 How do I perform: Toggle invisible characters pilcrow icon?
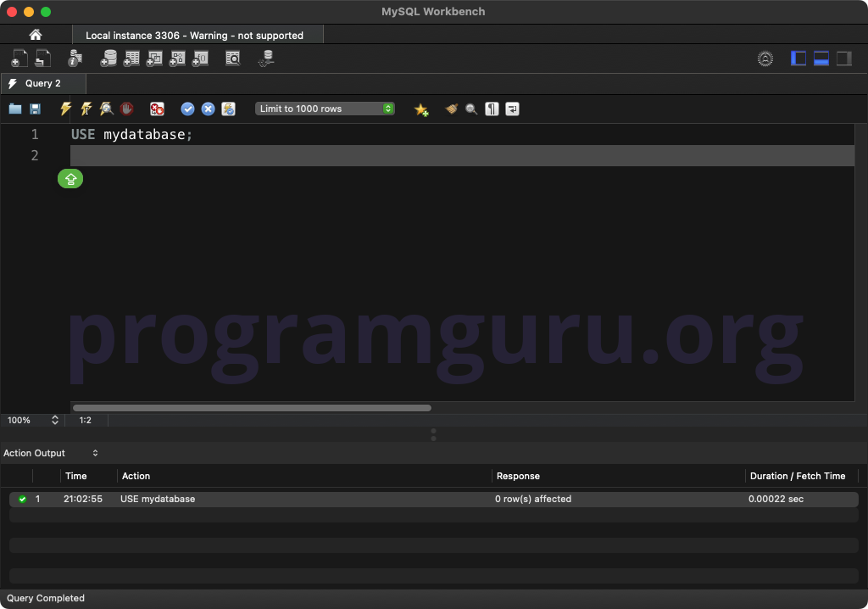coord(492,109)
